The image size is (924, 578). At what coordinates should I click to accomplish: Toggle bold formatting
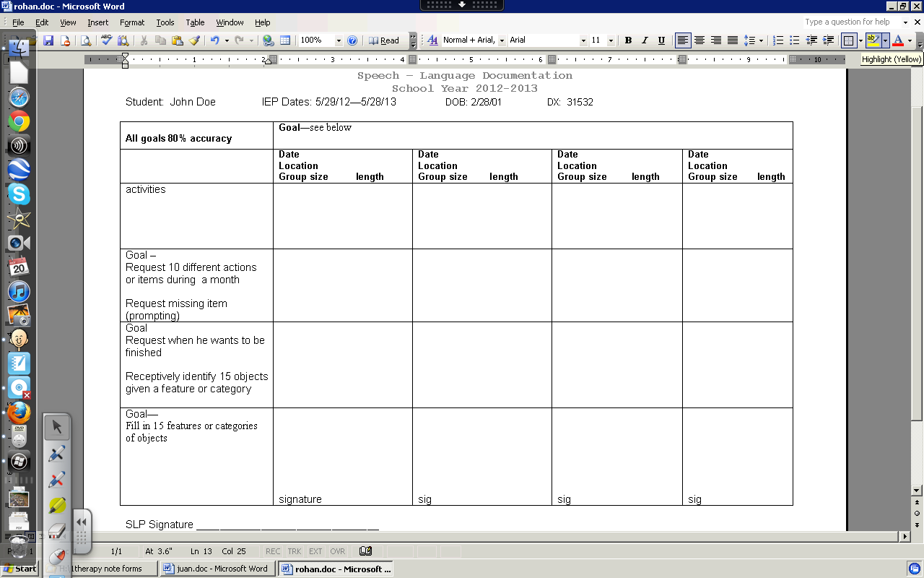pos(628,40)
